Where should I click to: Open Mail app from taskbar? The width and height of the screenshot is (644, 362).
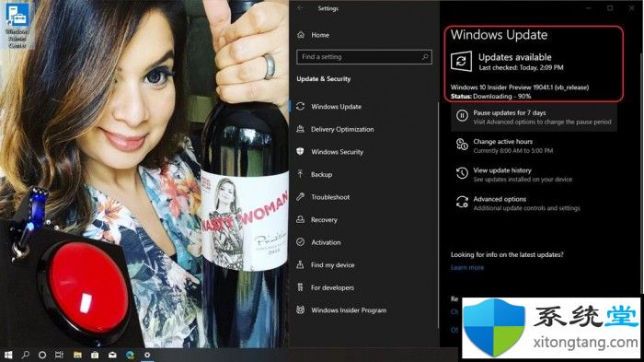tap(112, 355)
